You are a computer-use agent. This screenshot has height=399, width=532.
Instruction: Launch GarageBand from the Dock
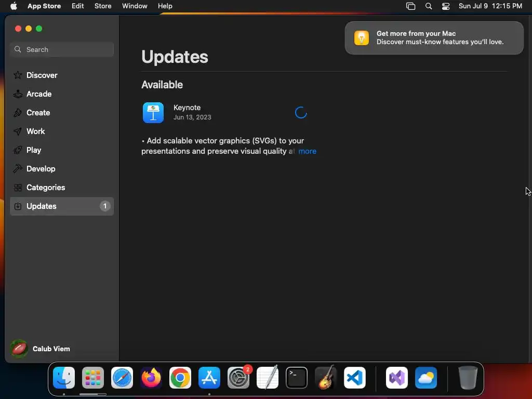[326, 378]
